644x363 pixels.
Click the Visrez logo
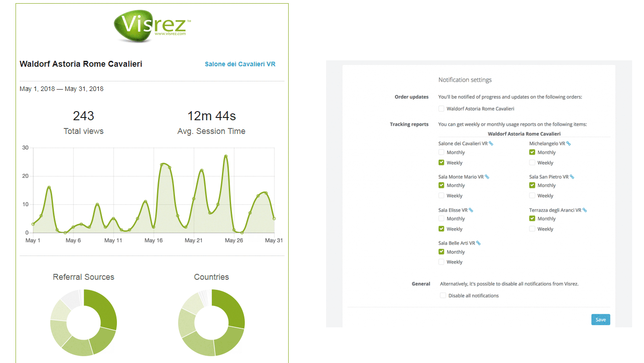[153, 26]
